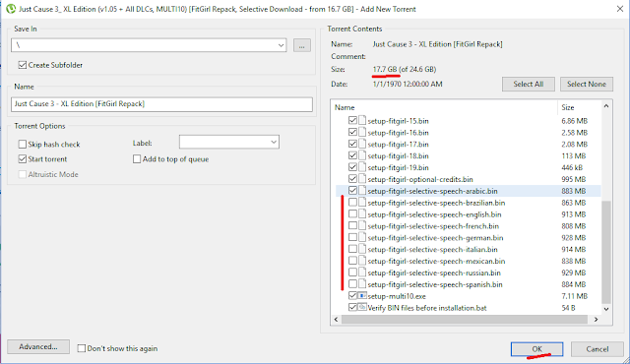The image size is (630, 364).
Task: Open folder browse button with three dots
Action: point(302,45)
